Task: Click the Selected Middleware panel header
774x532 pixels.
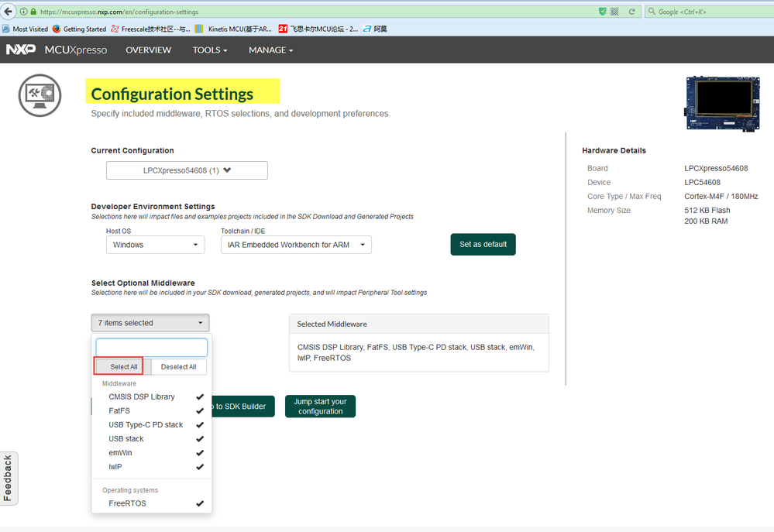Action: coord(419,324)
